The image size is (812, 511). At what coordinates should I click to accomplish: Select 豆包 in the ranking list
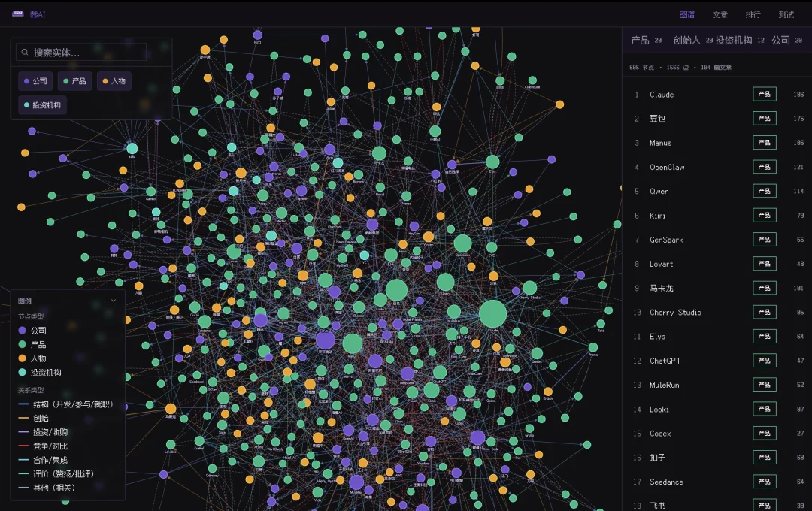click(717, 119)
